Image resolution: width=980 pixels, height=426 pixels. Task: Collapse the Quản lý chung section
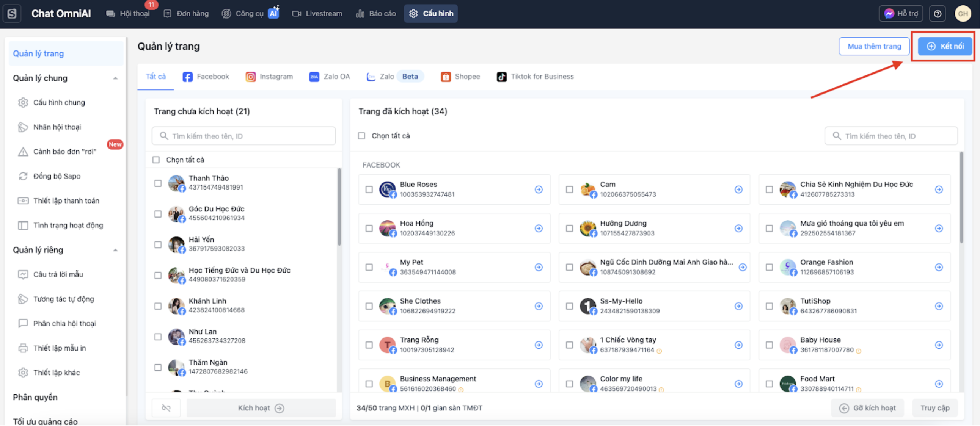tap(115, 78)
